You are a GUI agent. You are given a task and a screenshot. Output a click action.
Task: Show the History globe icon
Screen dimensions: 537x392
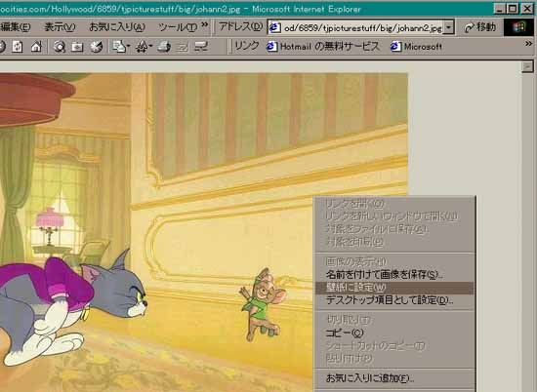pos(97,47)
